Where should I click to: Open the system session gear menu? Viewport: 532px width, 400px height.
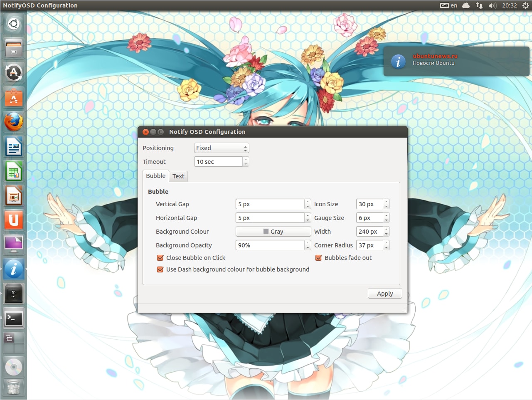[525, 5]
